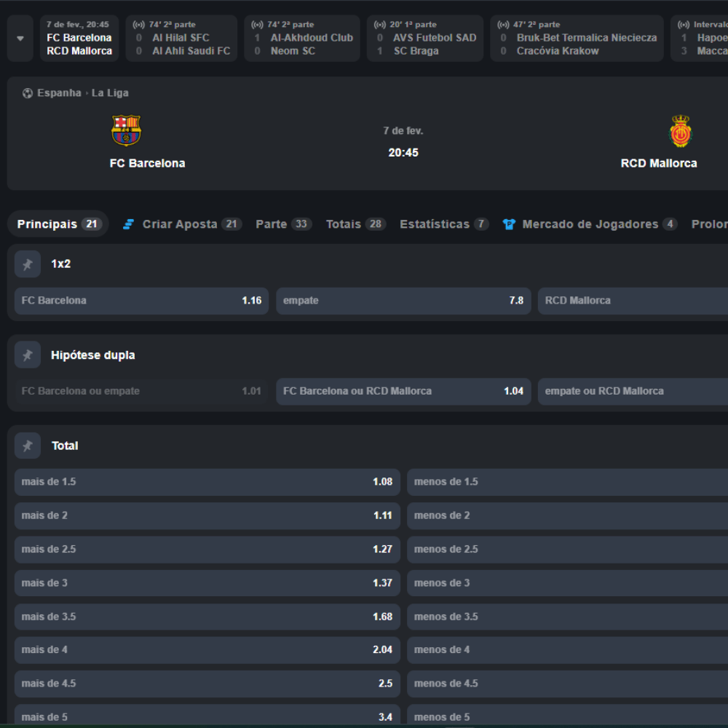This screenshot has height=728, width=728.
Task: Open the Criar Aposta tab
Action: (x=182, y=224)
